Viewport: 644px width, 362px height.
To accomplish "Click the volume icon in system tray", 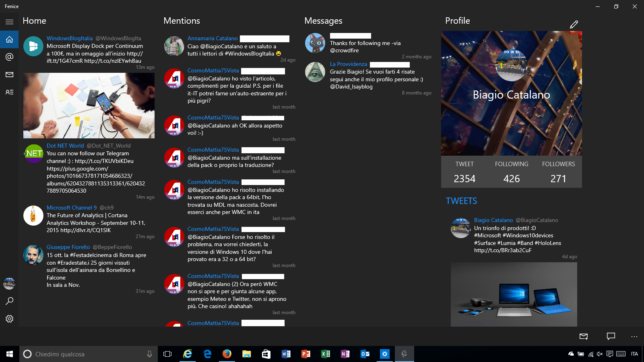I will click(600, 354).
